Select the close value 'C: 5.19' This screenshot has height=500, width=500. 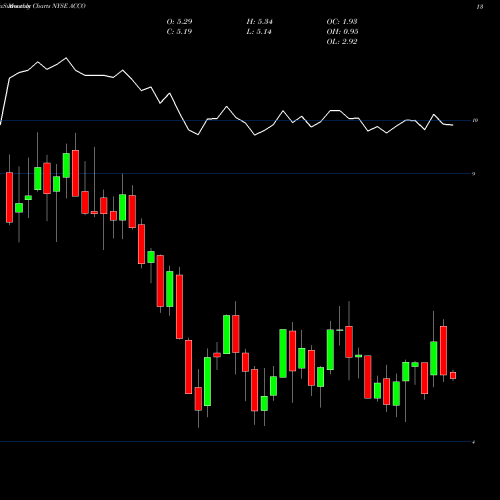(x=179, y=32)
